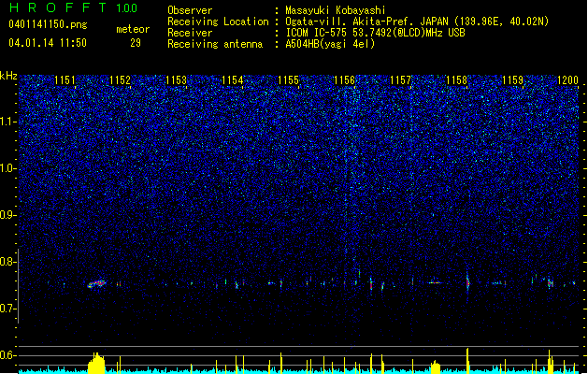
Task: Click the 0.9 kHz frequency label
Action: coord(8,215)
